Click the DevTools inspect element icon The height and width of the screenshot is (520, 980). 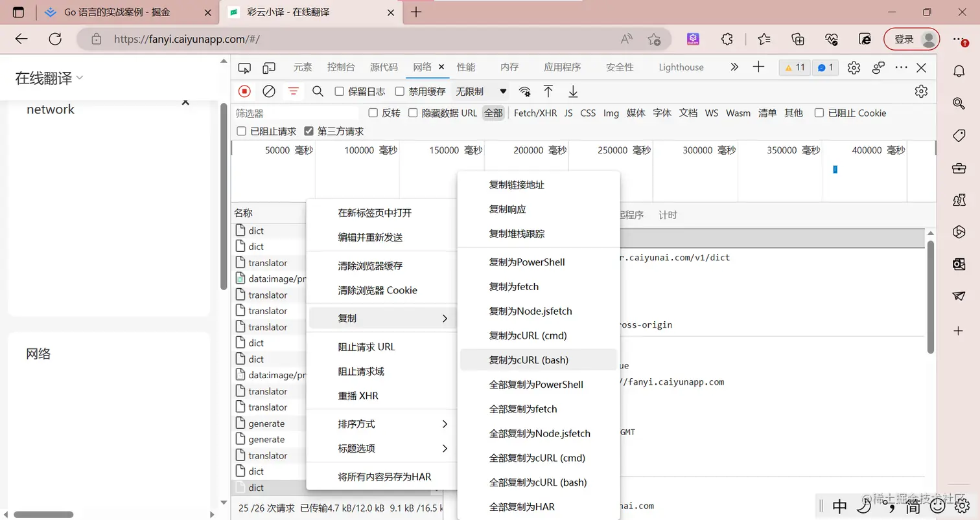coord(244,67)
